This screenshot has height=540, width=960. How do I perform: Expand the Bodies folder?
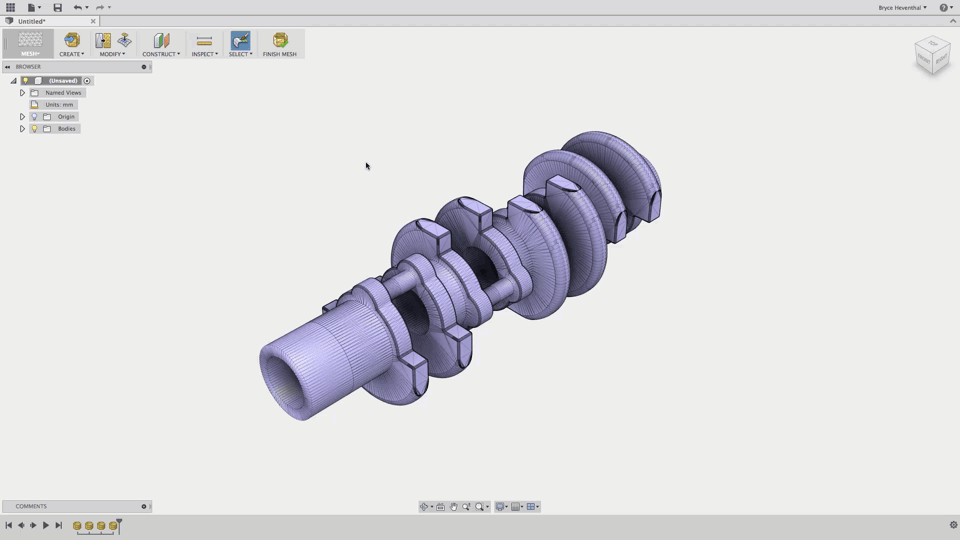pos(22,129)
